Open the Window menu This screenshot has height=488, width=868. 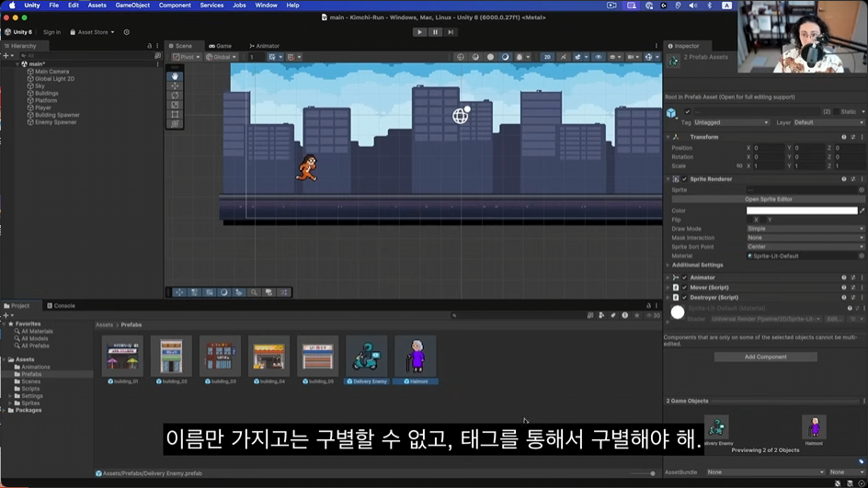[266, 5]
